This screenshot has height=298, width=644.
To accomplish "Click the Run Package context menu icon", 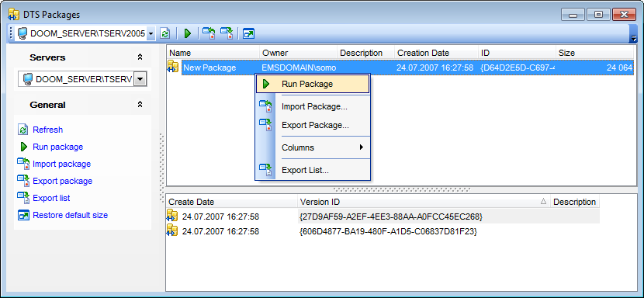I will coord(265,84).
